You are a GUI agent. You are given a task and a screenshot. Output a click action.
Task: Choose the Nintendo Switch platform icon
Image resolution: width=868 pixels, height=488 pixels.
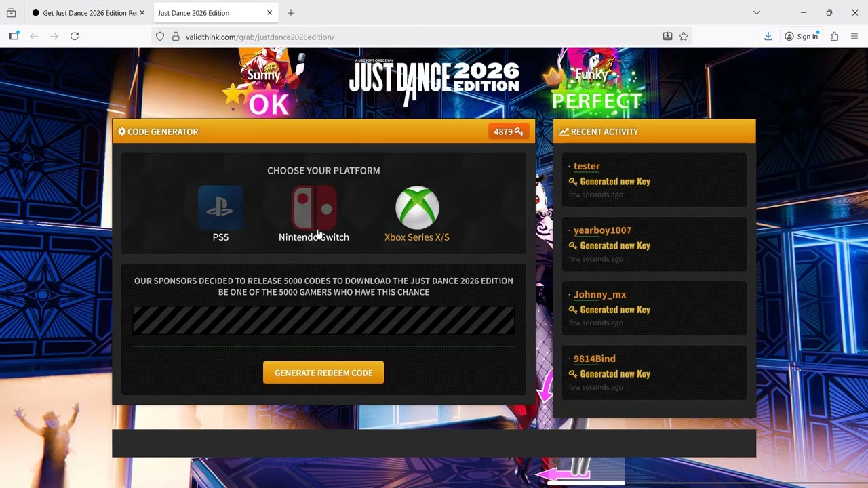tap(314, 208)
